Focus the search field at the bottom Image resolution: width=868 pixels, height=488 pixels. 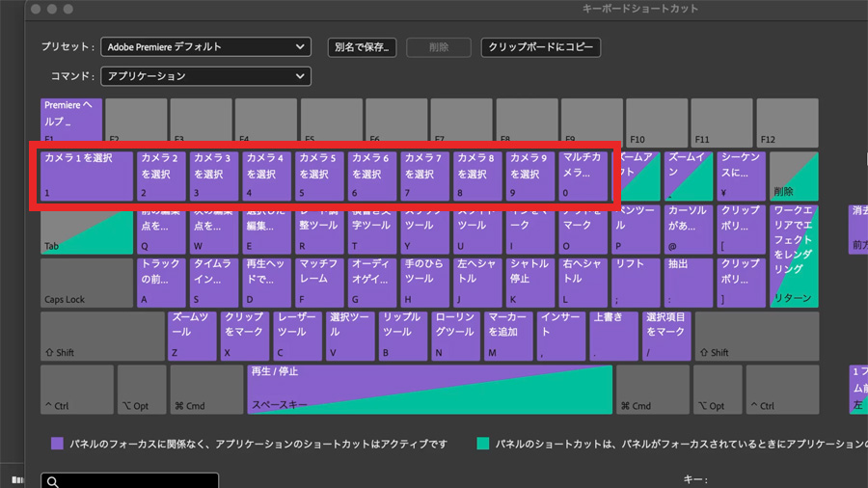(129, 481)
